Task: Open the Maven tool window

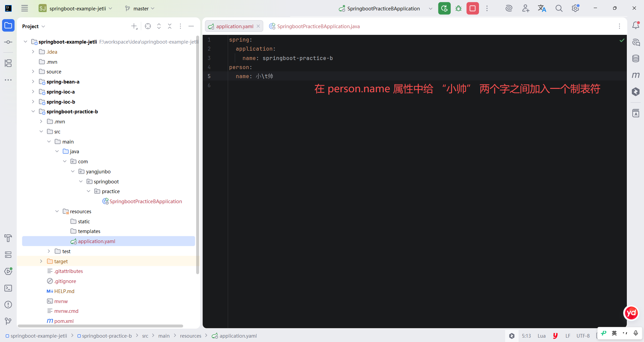Action: (636, 75)
